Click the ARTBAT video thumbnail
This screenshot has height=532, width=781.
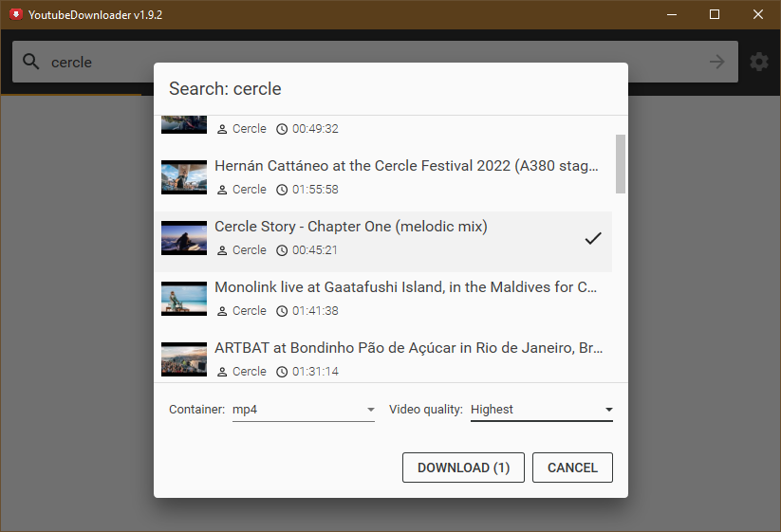pyautogui.click(x=184, y=359)
